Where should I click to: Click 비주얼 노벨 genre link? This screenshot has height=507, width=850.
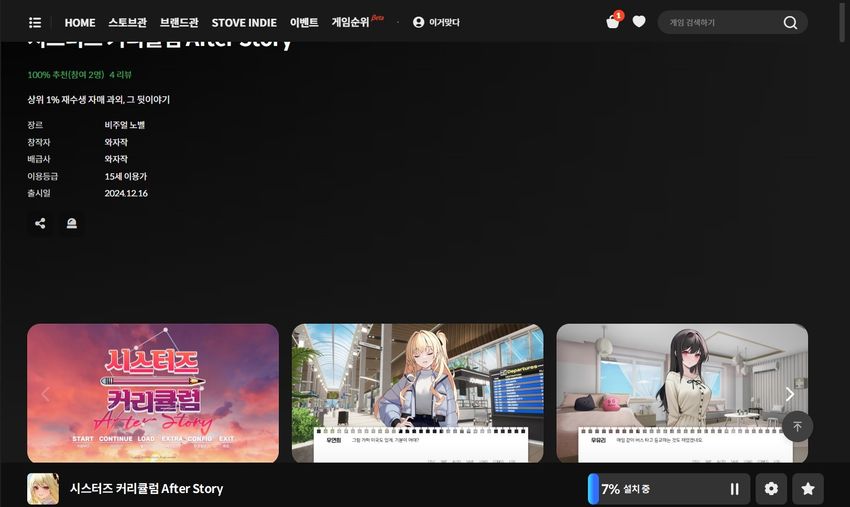click(x=125, y=125)
